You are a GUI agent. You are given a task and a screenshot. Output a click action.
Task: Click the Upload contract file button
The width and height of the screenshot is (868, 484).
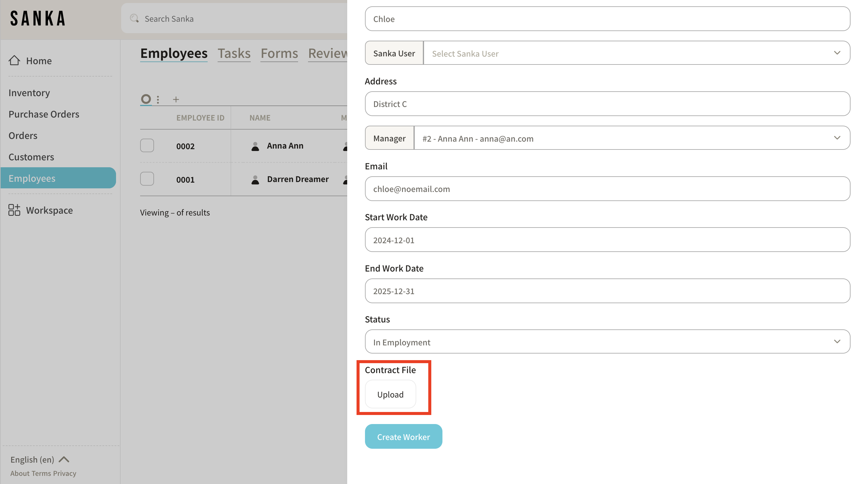pyautogui.click(x=390, y=394)
